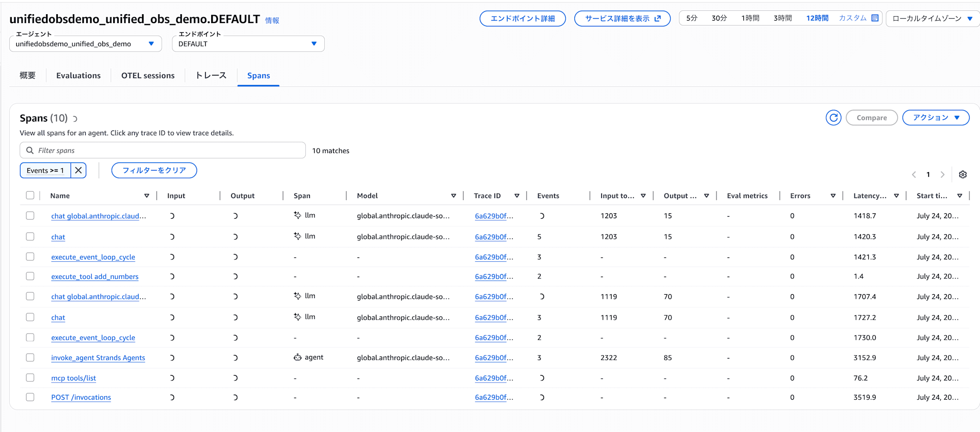Image resolution: width=980 pixels, height=432 pixels.
Task: Select the Spans tab
Action: tap(259, 76)
